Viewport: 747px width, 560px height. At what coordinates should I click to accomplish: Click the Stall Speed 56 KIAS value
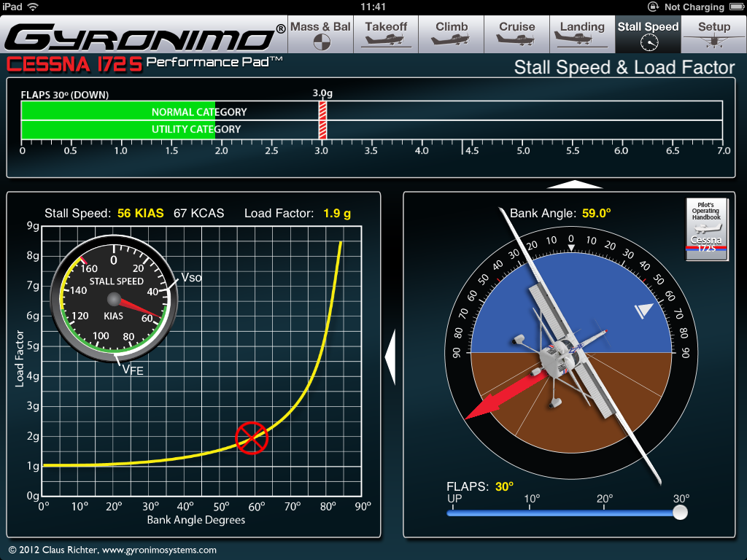point(141,213)
